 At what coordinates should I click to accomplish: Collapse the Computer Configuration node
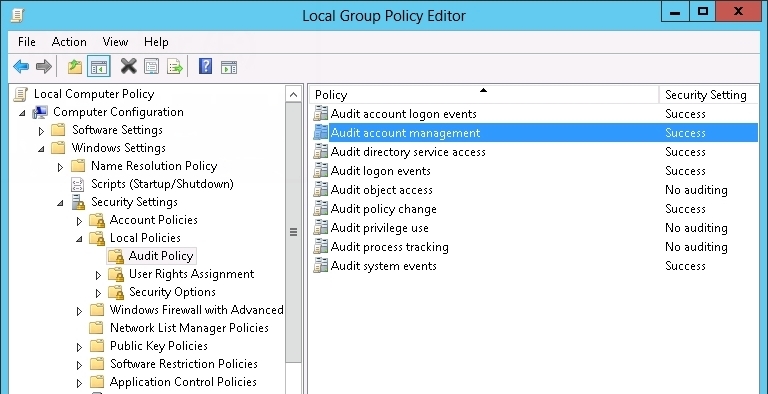(x=22, y=113)
